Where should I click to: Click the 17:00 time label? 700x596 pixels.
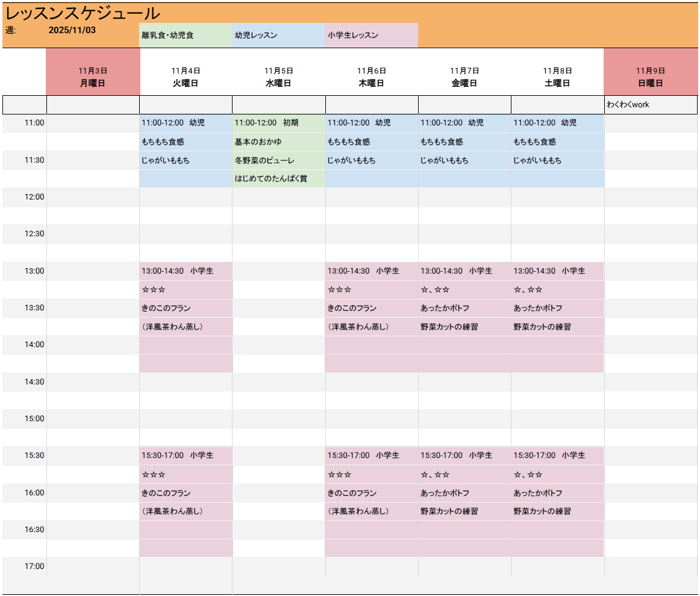[x=34, y=566]
